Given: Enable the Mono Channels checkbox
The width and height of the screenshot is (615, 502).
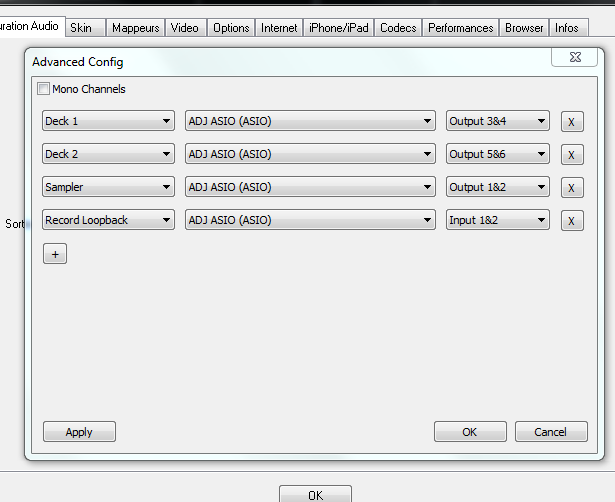Looking at the screenshot, I should 43,89.
